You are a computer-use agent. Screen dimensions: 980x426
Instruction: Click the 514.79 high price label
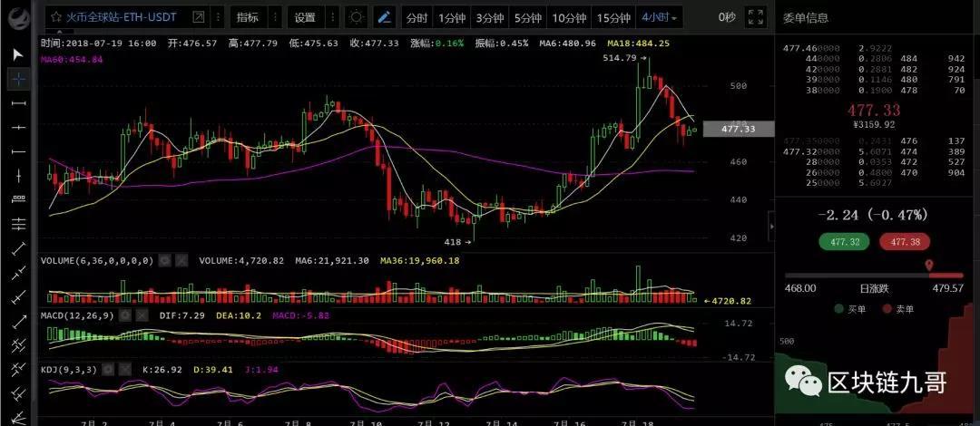pyautogui.click(x=620, y=58)
